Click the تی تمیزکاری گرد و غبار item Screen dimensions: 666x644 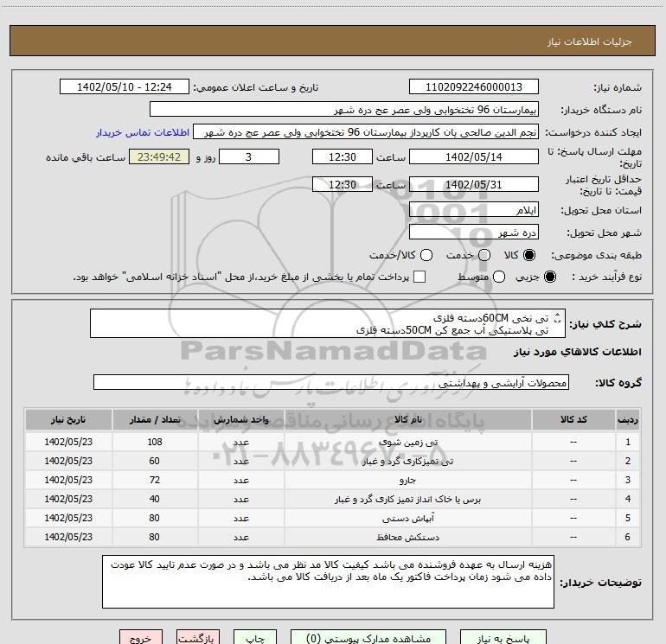(407, 461)
